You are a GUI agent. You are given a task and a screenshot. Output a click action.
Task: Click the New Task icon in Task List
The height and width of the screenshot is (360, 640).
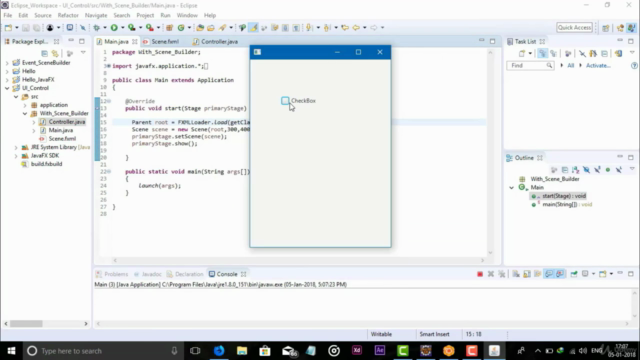tap(522, 53)
